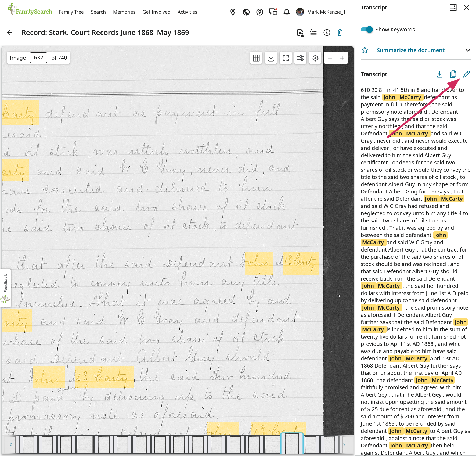This screenshot has height=456, width=476.
Task: Open image adjustment sliders
Action: click(x=301, y=58)
